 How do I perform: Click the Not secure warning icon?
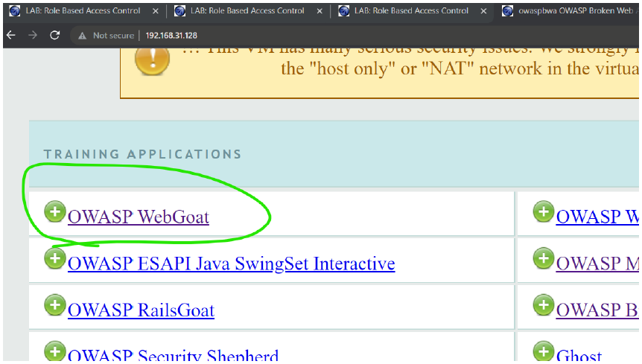pos(82,36)
